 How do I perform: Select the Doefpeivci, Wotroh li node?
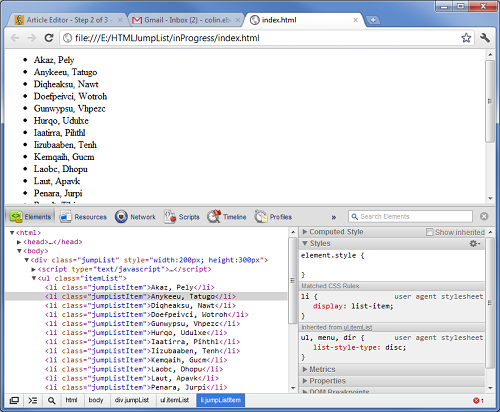point(146,315)
